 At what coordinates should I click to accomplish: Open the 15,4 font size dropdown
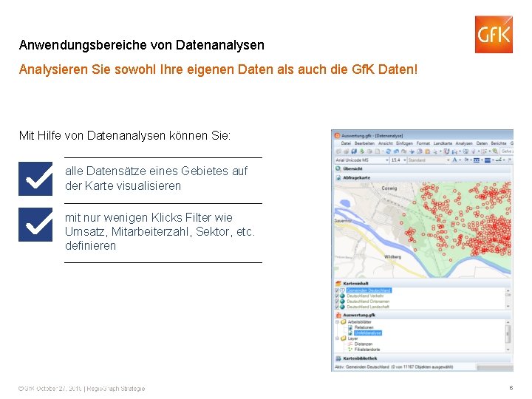(x=405, y=160)
